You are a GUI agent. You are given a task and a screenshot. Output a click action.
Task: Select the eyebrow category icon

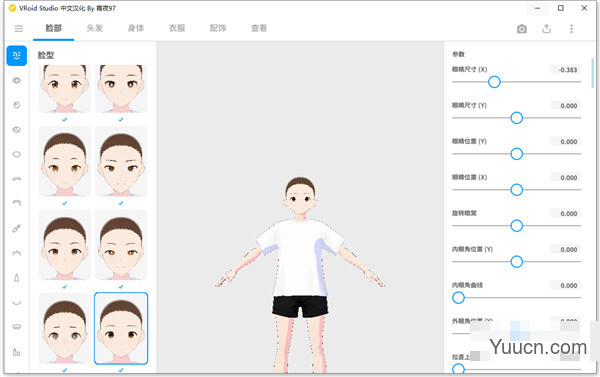16,179
